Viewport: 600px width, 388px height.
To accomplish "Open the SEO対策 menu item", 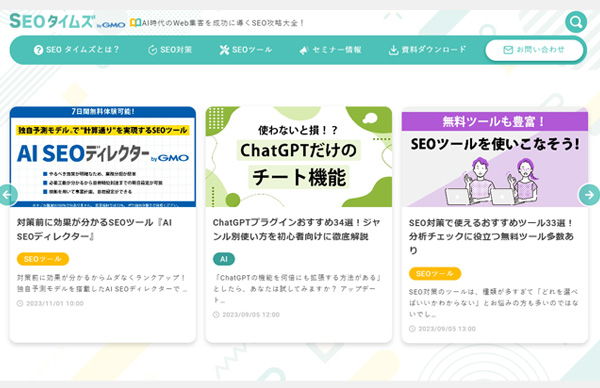I will point(170,50).
